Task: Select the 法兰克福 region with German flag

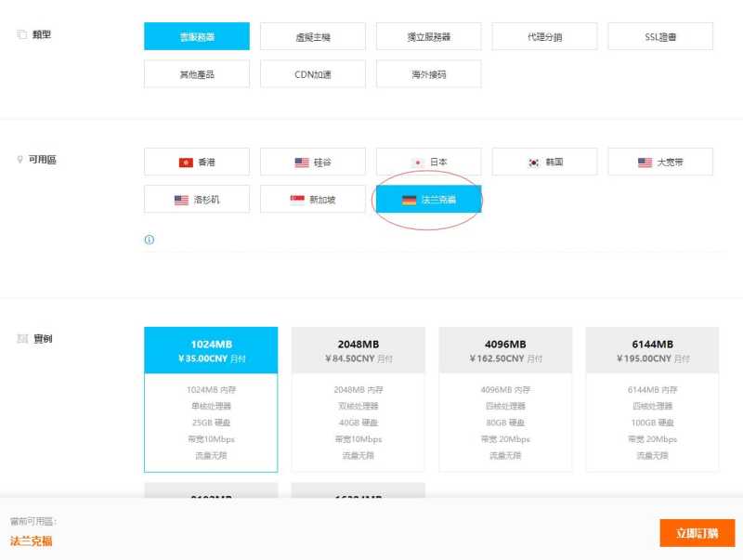Action: [429, 199]
